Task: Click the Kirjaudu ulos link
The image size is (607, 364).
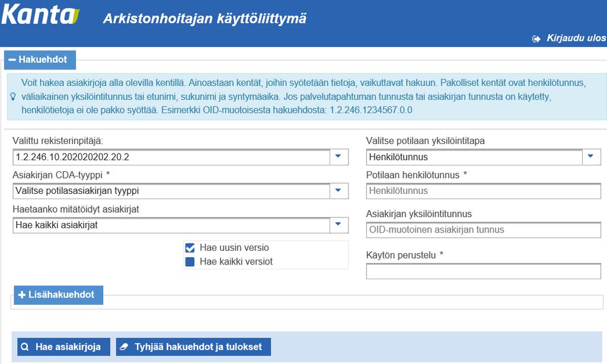Action: pos(576,38)
